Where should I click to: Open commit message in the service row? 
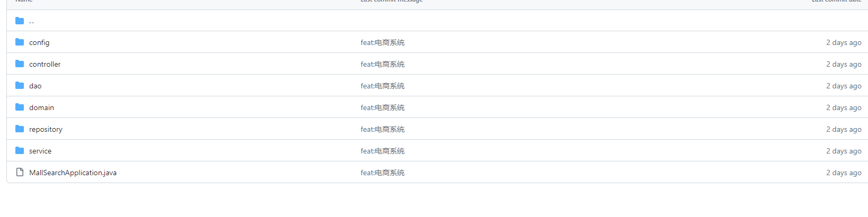(382, 151)
